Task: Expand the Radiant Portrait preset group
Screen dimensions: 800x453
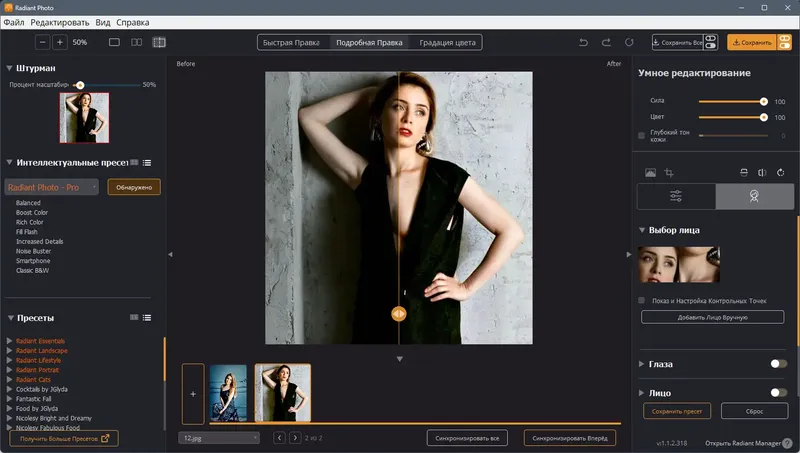Action: [9, 370]
